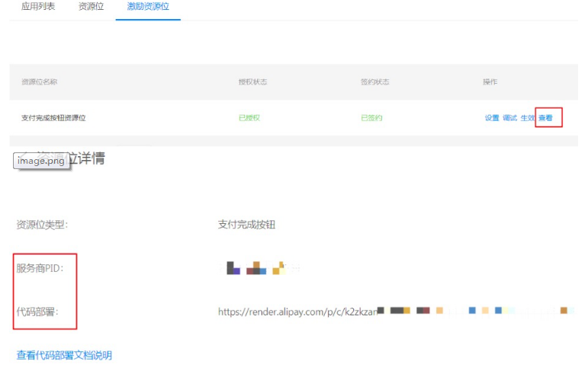Open the 资源位 tab

(91, 7)
